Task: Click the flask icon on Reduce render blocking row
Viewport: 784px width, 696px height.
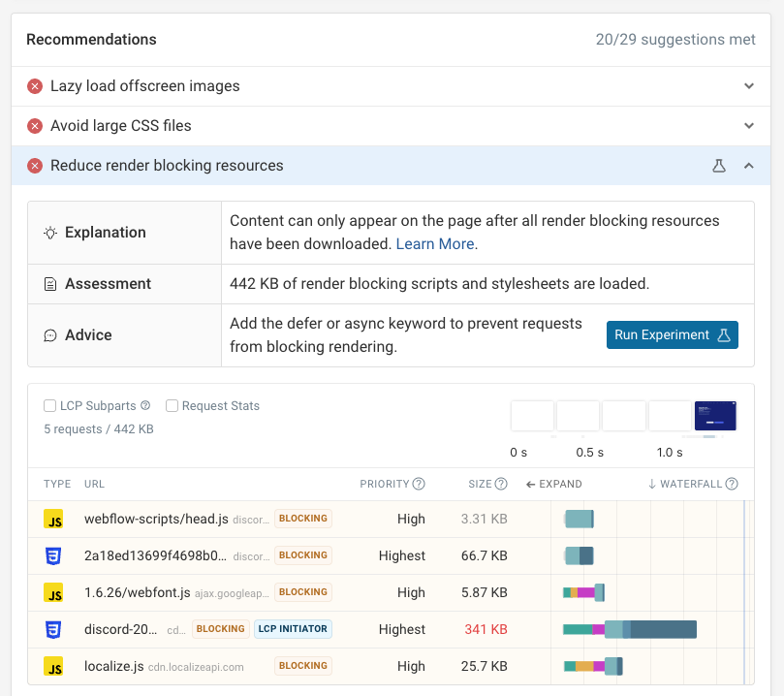Action: 719,166
